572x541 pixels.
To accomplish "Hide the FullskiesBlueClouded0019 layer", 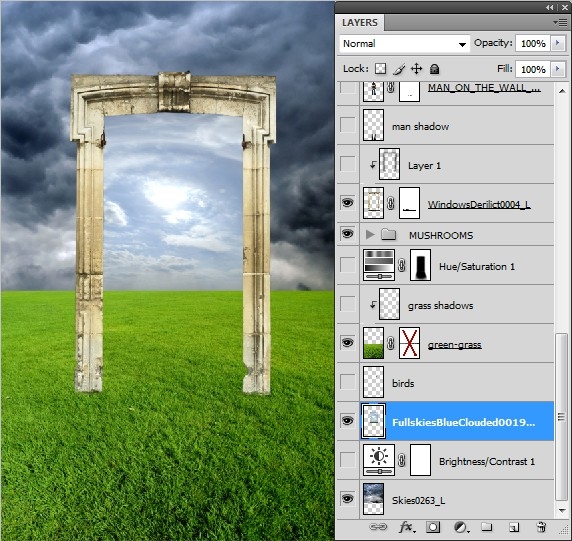I will 348,421.
